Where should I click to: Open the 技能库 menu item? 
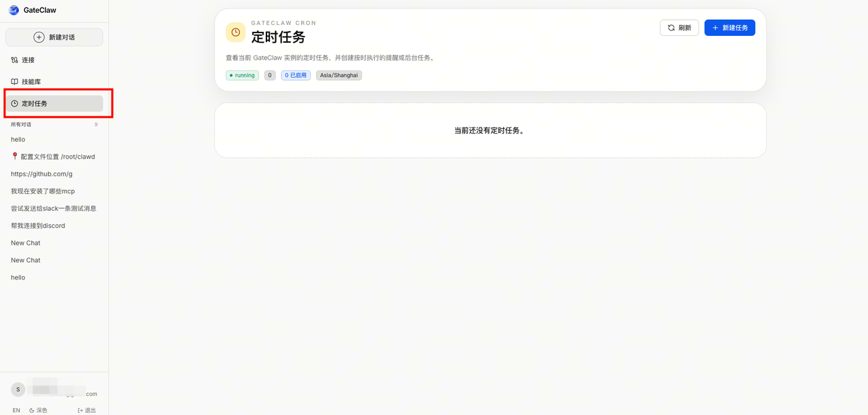click(x=31, y=82)
